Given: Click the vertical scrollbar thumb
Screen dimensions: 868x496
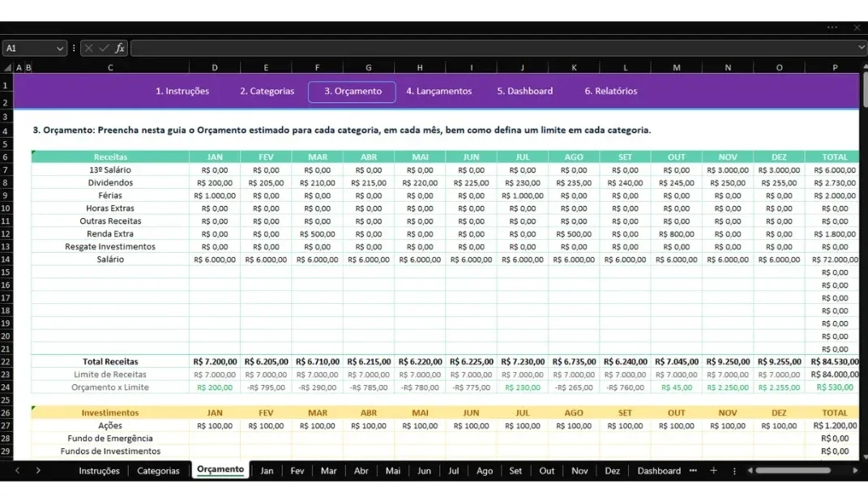Looking at the screenshot, I should 864,90.
